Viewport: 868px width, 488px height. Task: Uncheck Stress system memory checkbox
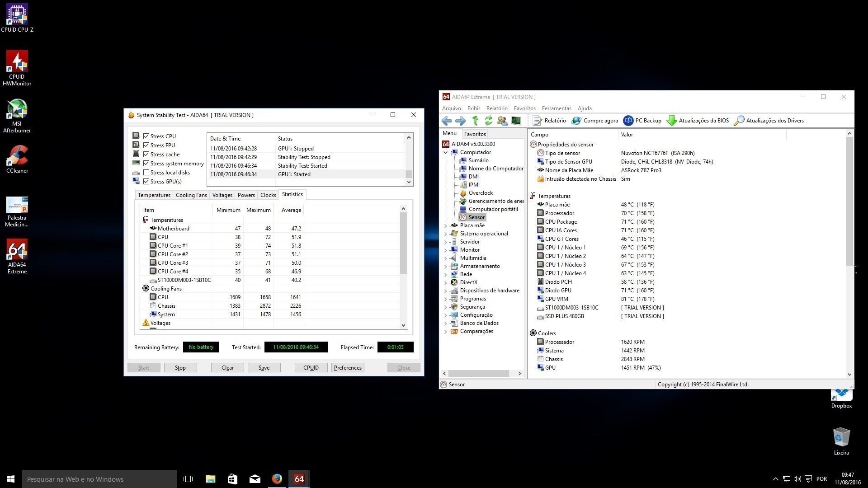coord(146,164)
